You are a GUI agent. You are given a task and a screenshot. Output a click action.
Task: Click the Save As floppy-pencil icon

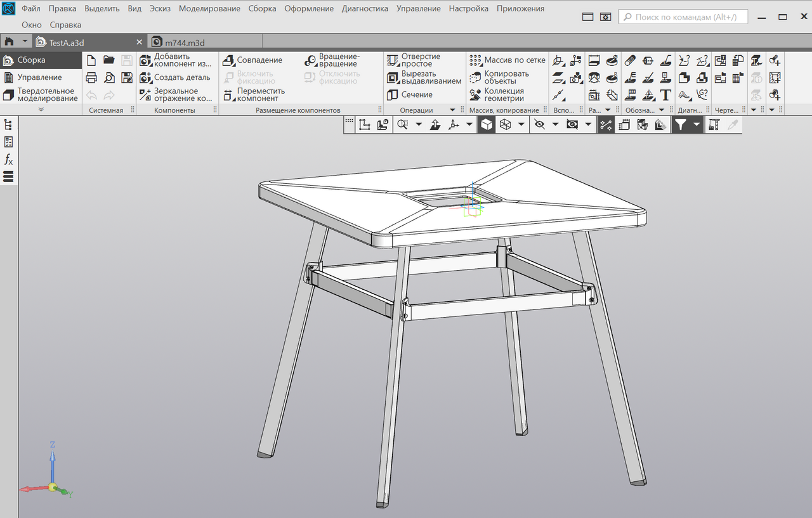127,78
